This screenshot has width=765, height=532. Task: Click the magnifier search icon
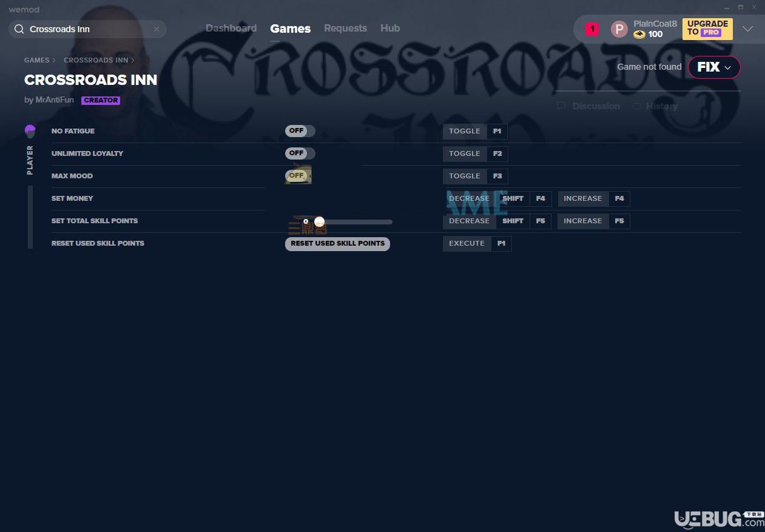click(x=19, y=29)
